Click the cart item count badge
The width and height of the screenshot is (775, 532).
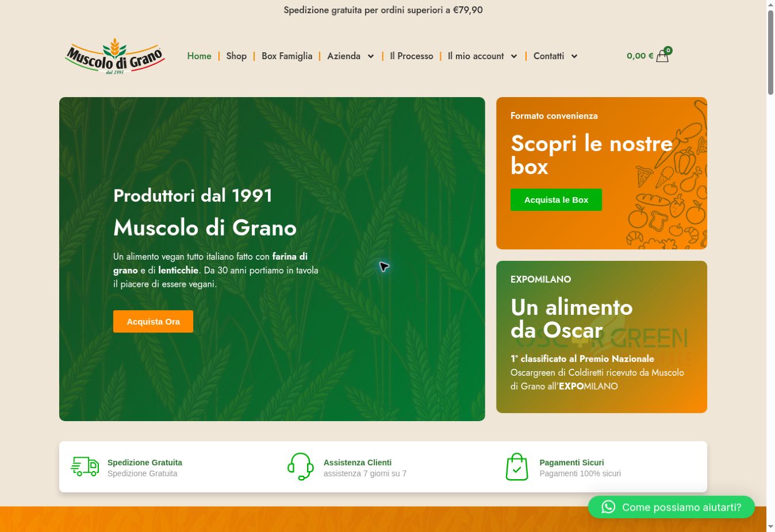668,50
